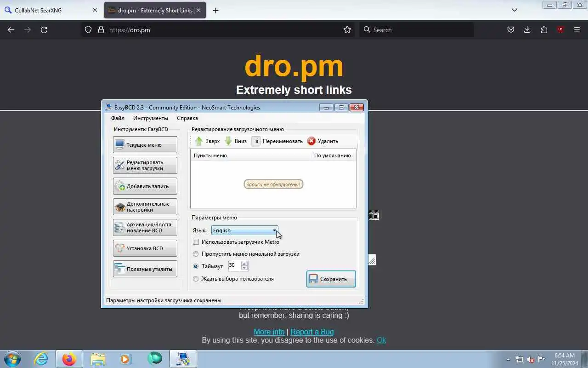
Task: Reload the current page
Action: pos(44,29)
